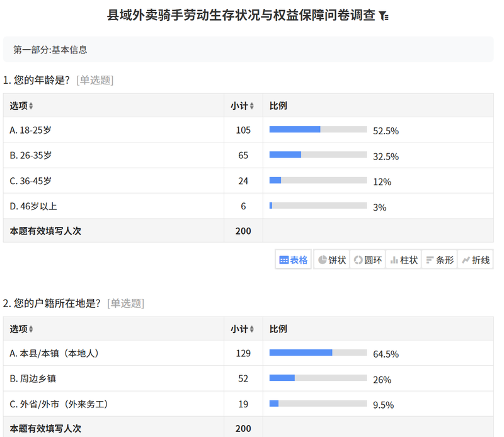Sort question 2 by subtotal count

243,329
